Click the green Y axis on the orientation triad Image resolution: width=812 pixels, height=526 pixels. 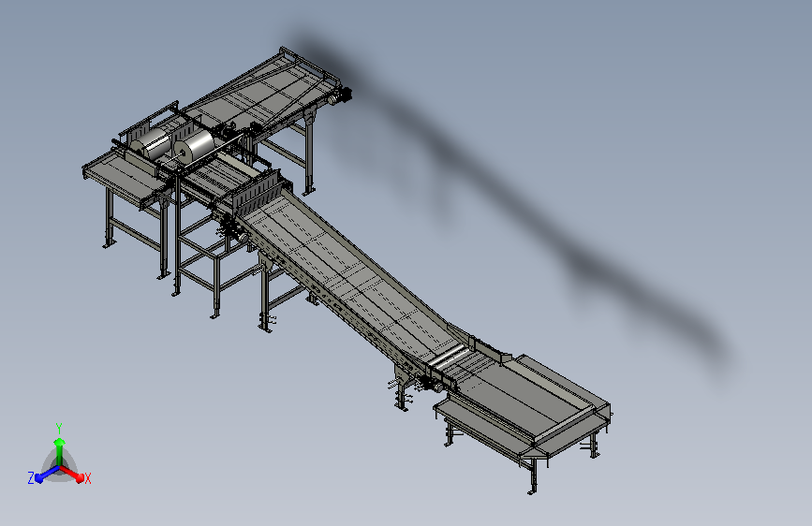tap(59, 451)
